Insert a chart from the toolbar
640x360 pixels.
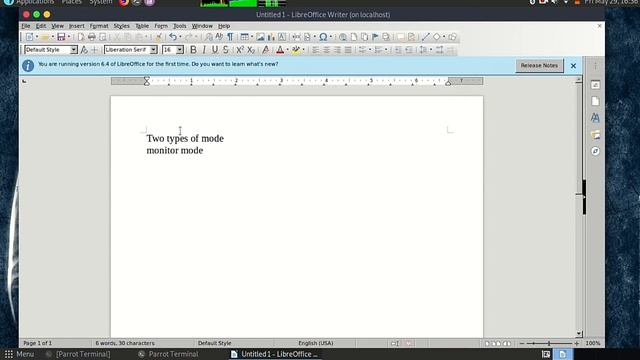point(271,37)
